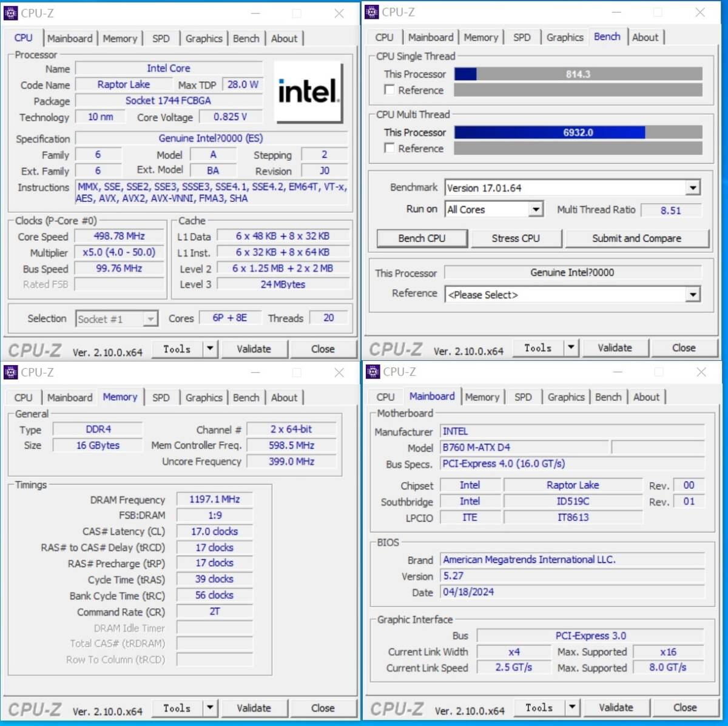Tick the Reference checkbox under CPU Single Thread
This screenshot has width=728, height=726.
tap(389, 90)
